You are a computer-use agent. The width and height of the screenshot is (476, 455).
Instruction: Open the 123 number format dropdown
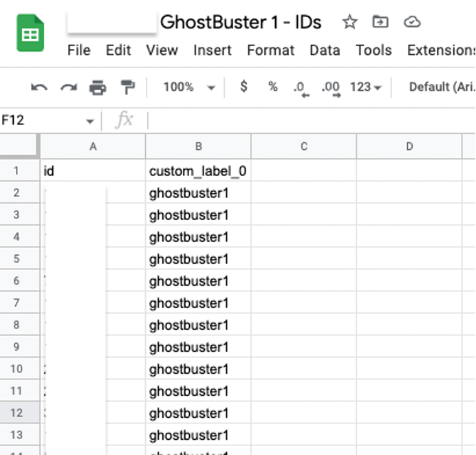pyautogui.click(x=365, y=87)
